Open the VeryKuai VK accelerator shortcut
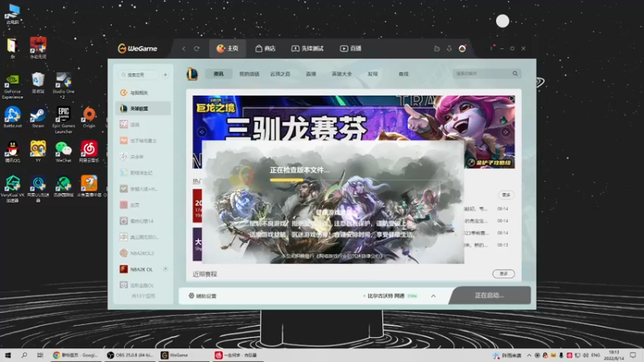Image resolution: width=644 pixels, height=362 pixels. [x=12, y=189]
